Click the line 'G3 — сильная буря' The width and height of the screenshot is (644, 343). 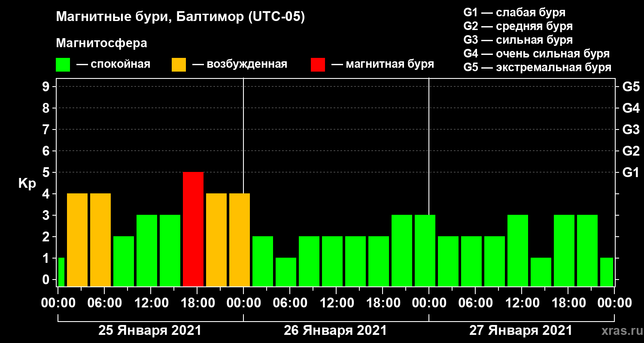(x=518, y=40)
